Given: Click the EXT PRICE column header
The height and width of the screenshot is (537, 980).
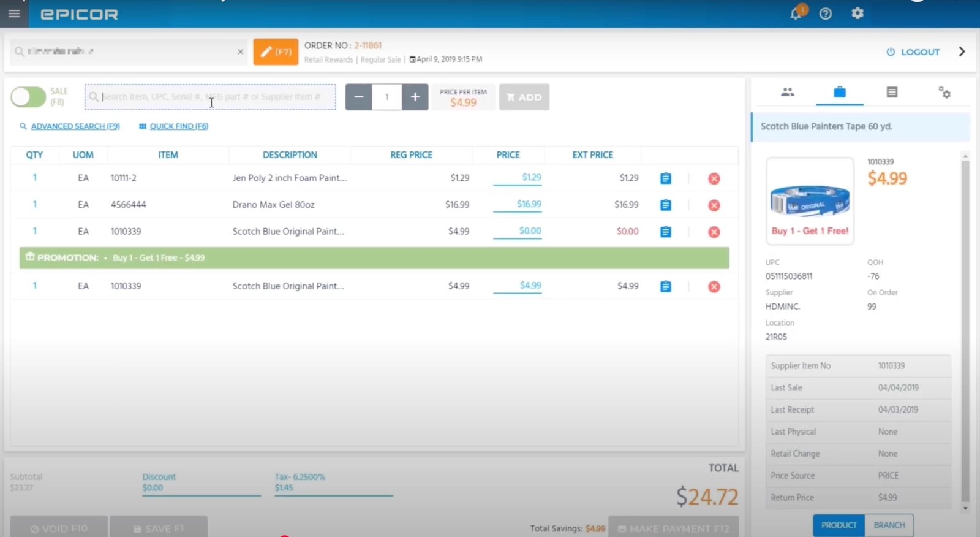Looking at the screenshot, I should (x=592, y=155).
